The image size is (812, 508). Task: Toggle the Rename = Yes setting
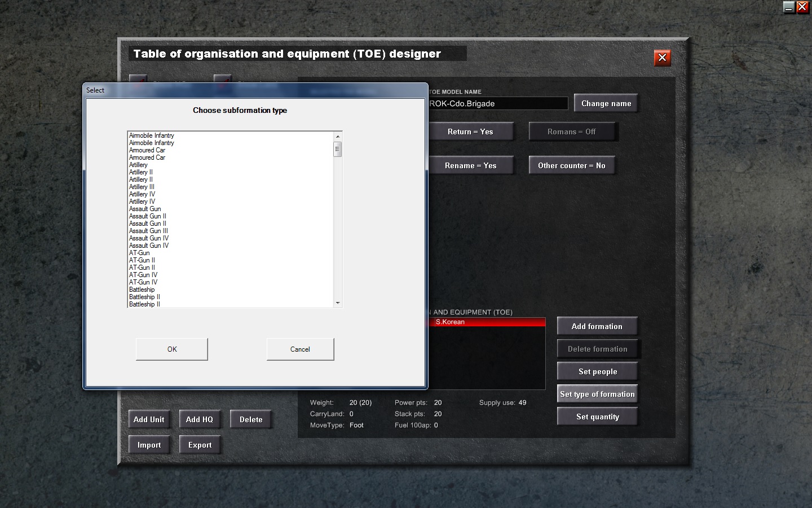(x=470, y=165)
